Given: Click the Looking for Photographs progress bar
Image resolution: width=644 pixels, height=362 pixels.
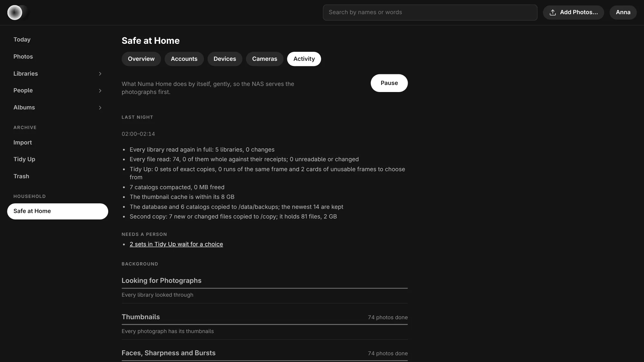Looking at the screenshot, I should pyautogui.click(x=264, y=288).
